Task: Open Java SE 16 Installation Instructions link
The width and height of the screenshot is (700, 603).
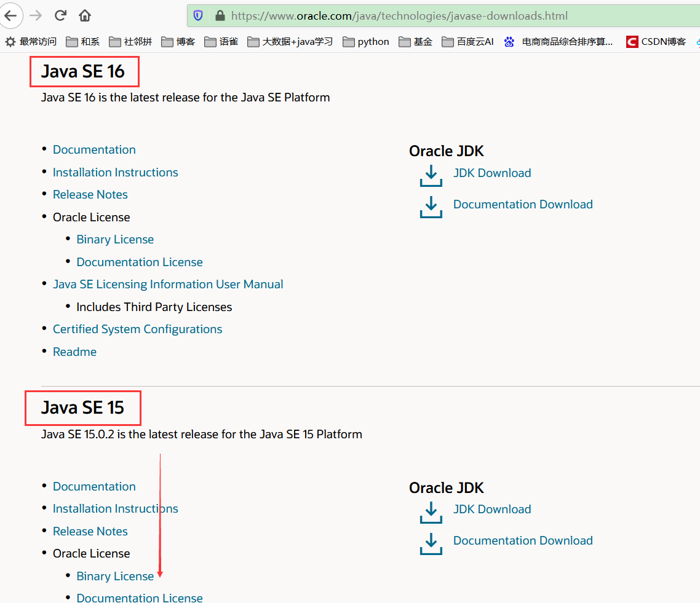Action: [115, 172]
